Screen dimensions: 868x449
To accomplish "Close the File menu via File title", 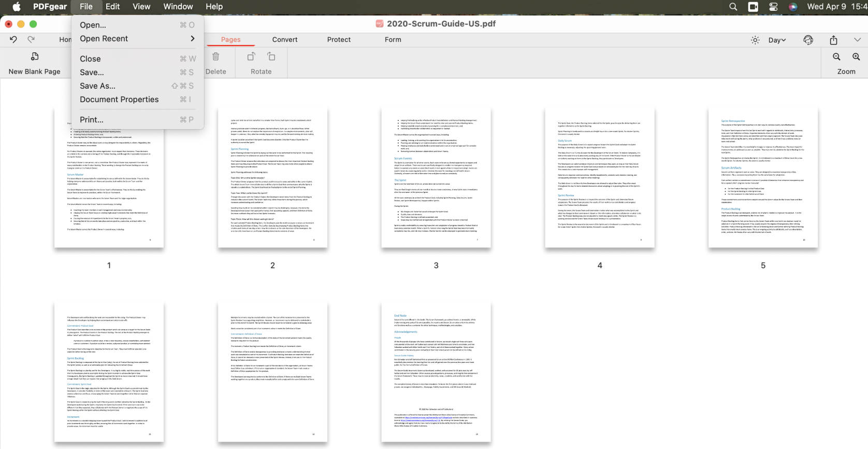I will pos(86,7).
